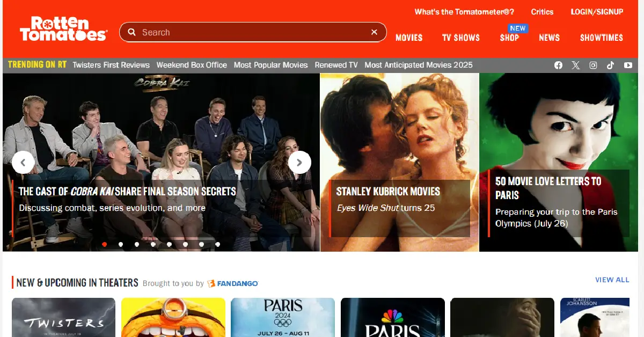Open the X (Twitter) social icon
Screen dimensions: 644x337
pos(576,65)
